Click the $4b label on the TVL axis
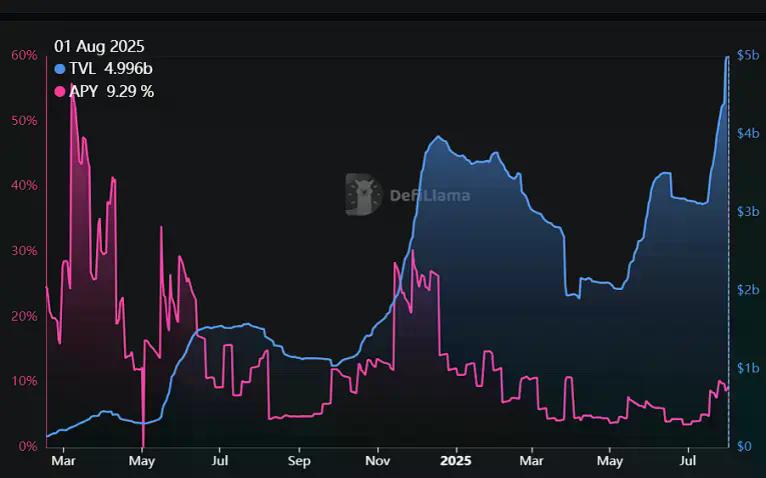The height and width of the screenshot is (478, 766). [746, 133]
